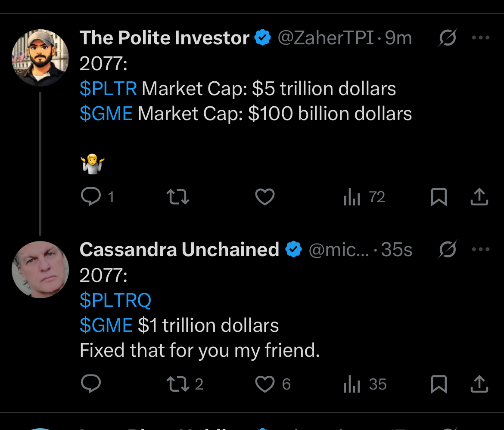This screenshot has width=504, height=430.
Task: Open more options menu on Cassandra Unchained's reply
Action: click(481, 249)
